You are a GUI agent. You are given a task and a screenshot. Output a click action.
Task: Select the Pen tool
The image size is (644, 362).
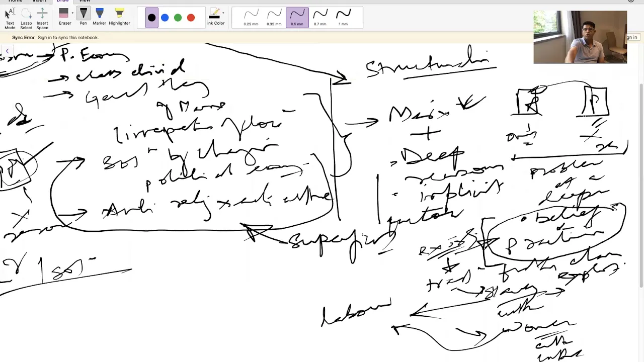tap(83, 17)
